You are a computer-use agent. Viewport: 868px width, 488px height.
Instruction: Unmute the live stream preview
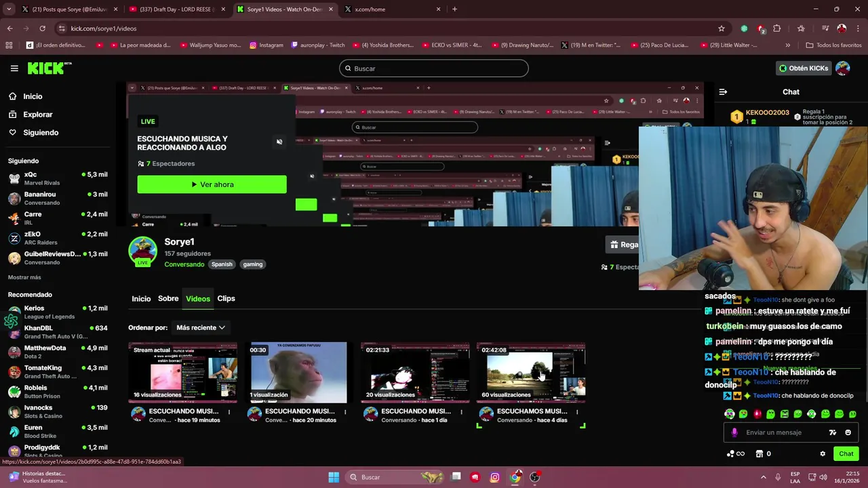[x=279, y=142]
